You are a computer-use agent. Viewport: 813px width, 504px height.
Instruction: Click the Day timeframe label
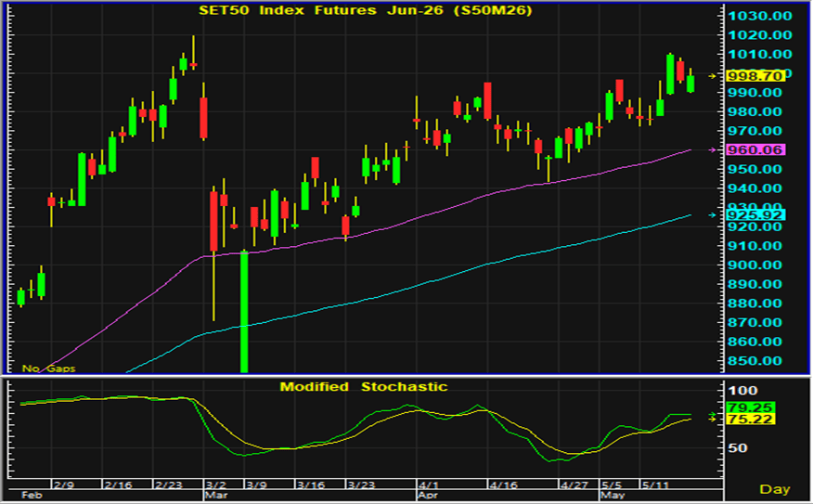click(775, 489)
